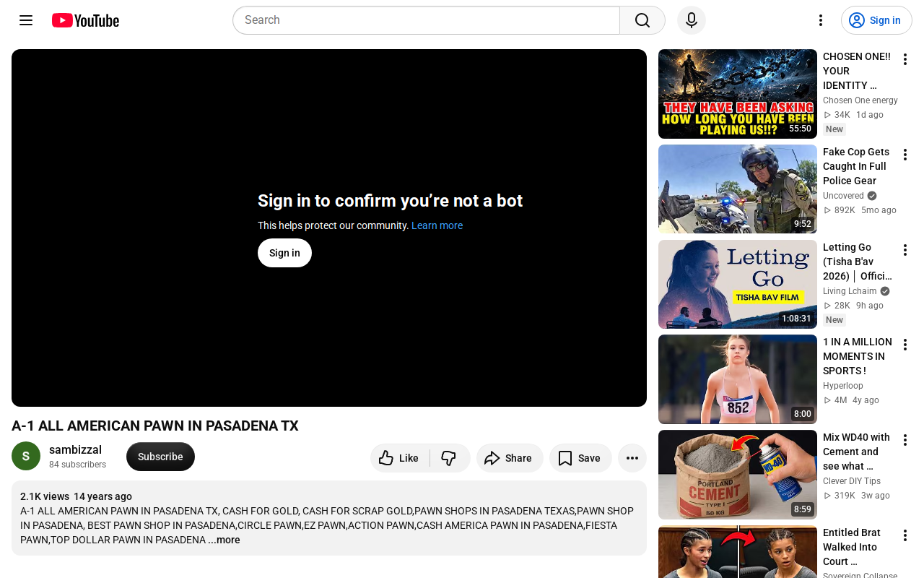Open options menu for Letting Go video
The height and width of the screenshot is (578, 924).
click(x=905, y=250)
